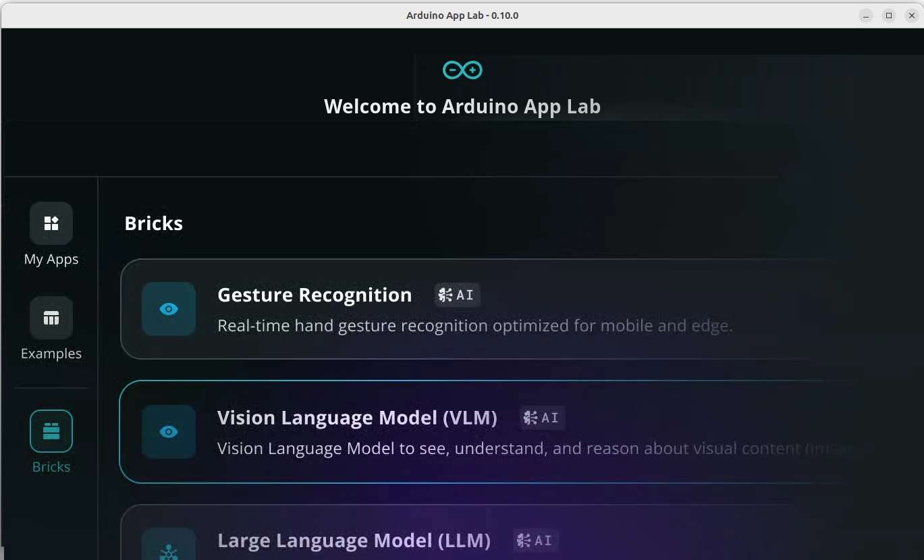Close the Arduino App Lab window
This screenshot has height=560, width=924.
point(911,16)
